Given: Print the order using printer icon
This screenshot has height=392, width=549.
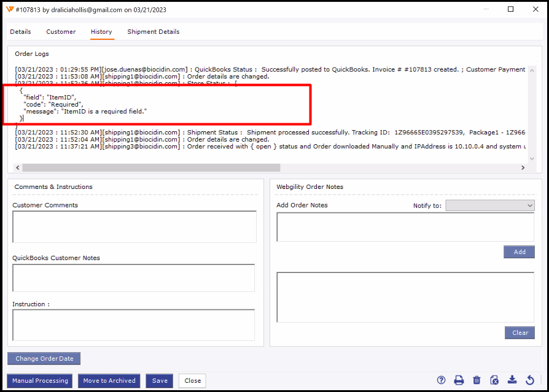Looking at the screenshot, I should (x=459, y=380).
